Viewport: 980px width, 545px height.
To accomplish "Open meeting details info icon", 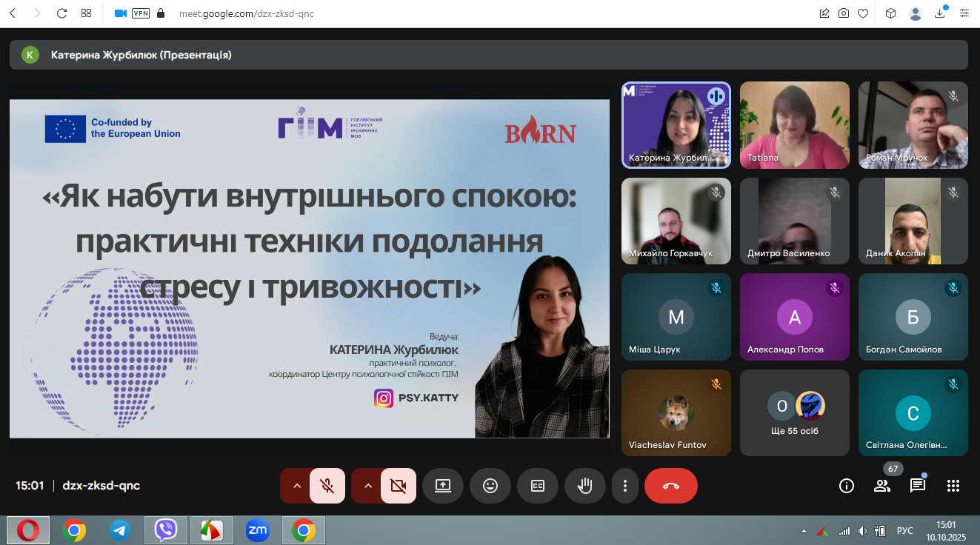I will tap(846, 486).
